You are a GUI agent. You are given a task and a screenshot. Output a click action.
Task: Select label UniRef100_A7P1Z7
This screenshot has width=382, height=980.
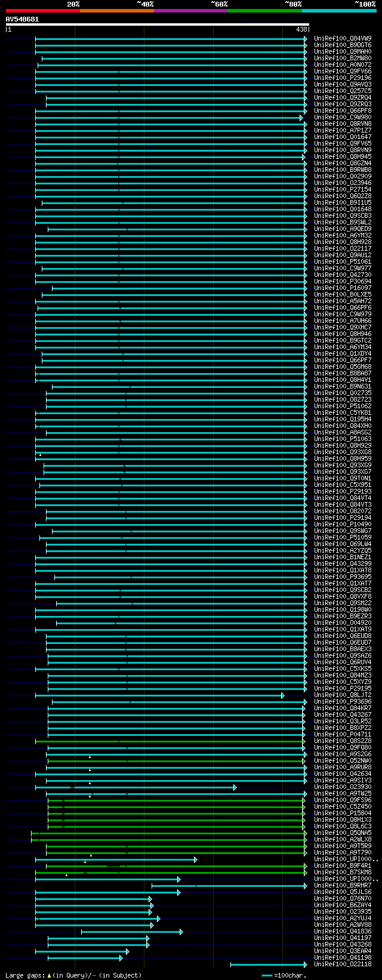(343, 131)
